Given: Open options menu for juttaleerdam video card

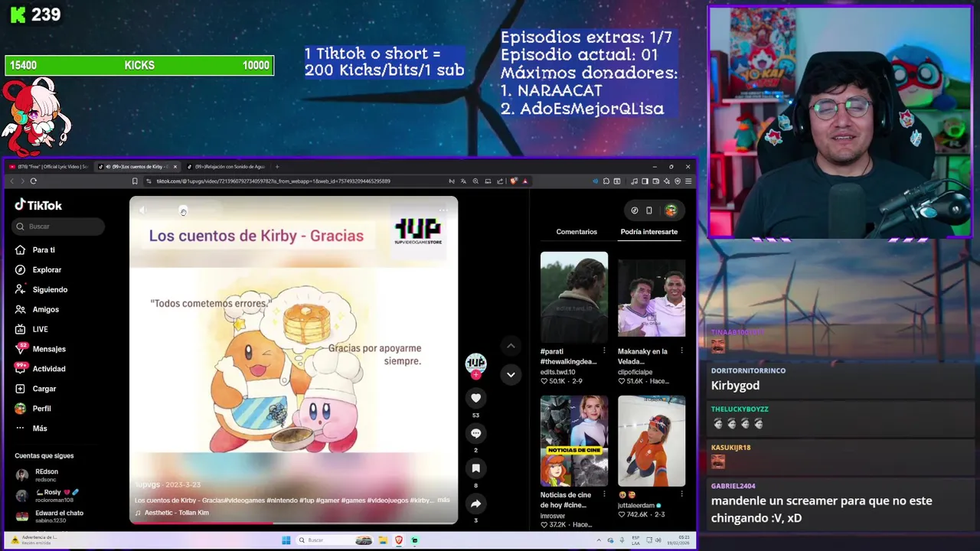Looking at the screenshot, I should tap(681, 495).
